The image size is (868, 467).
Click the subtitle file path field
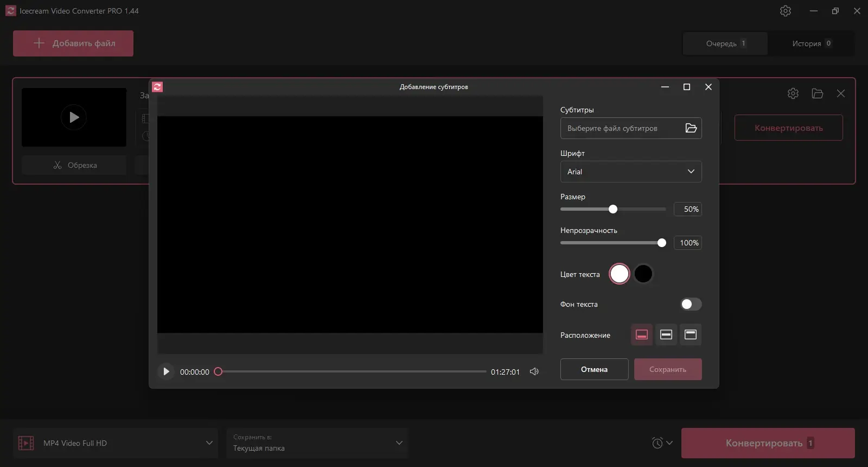pos(631,128)
